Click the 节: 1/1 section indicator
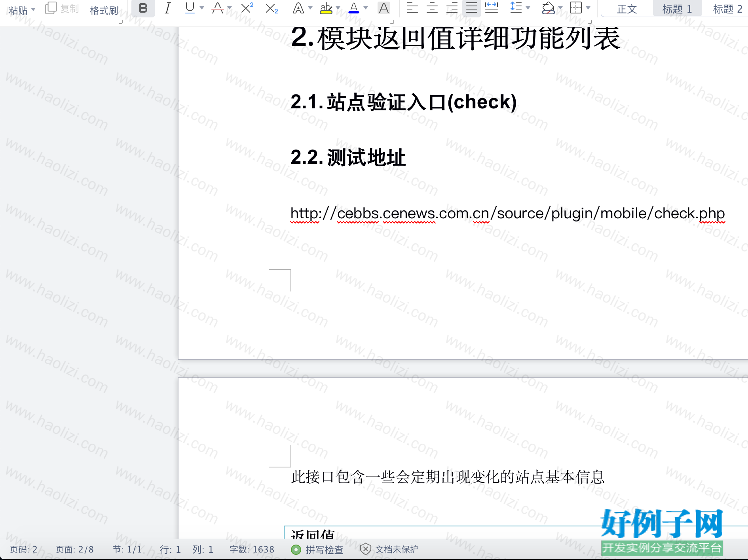 point(127,549)
